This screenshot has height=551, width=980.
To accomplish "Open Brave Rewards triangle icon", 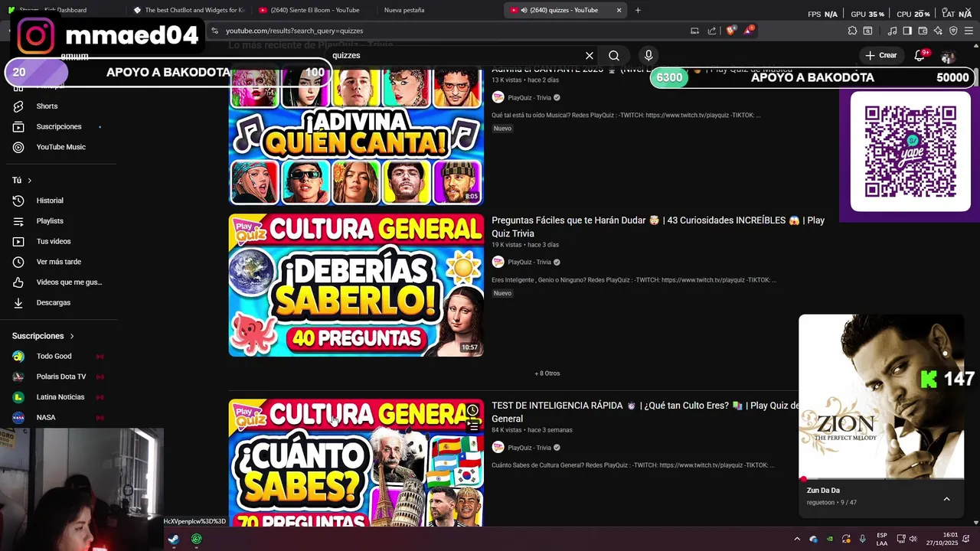I will 749,31.
